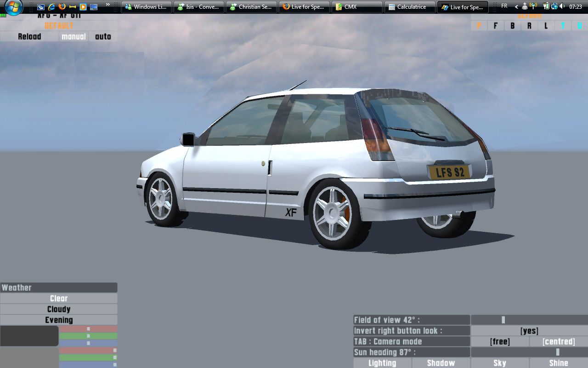Click the lighter grey colour swatch

click(x=29, y=357)
